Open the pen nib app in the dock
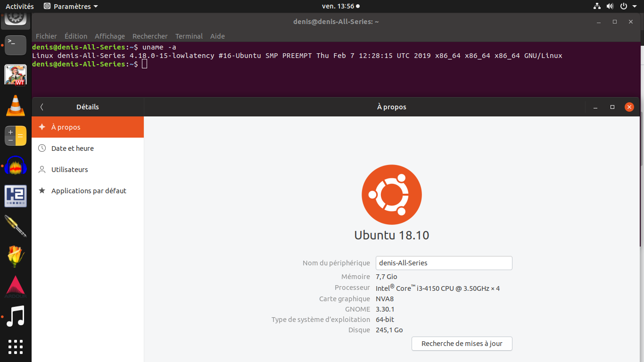Screen dimensions: 644x362 [x=16, y=226]
